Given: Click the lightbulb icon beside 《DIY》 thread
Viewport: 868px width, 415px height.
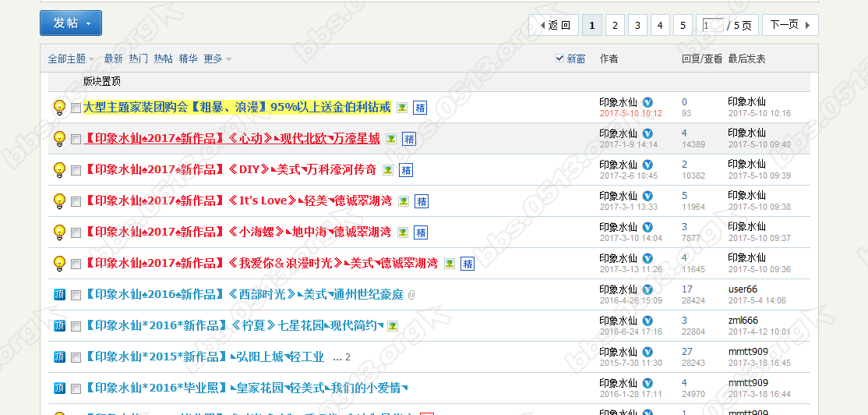Looking at the screenshot, I should point(59,169).
